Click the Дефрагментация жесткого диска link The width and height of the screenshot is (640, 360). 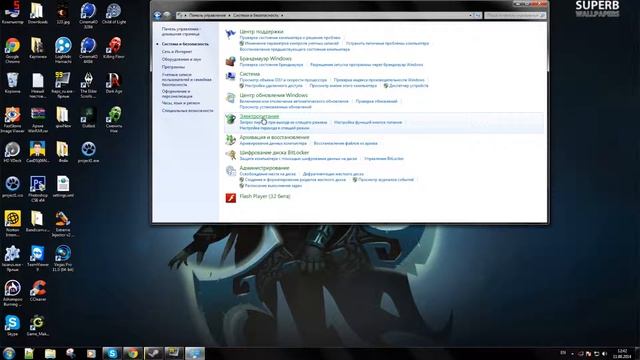click(333, 174)
